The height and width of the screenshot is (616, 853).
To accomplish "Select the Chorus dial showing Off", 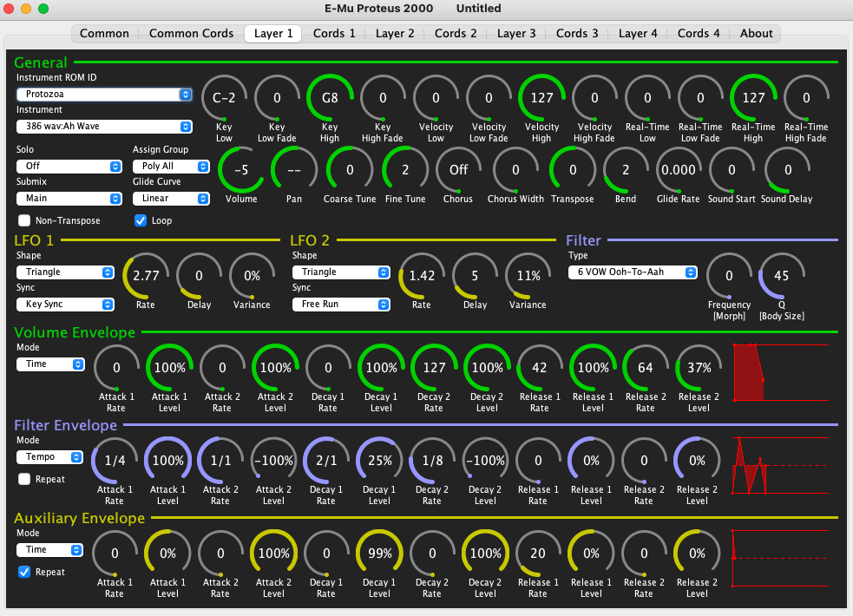I will (458, 170).
